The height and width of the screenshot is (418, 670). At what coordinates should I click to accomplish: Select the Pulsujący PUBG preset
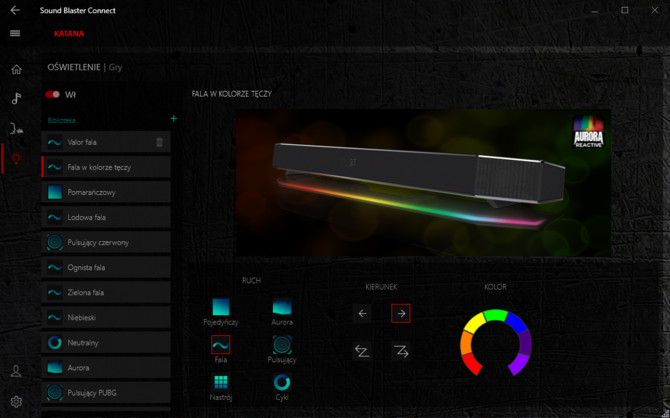(106, 393)
